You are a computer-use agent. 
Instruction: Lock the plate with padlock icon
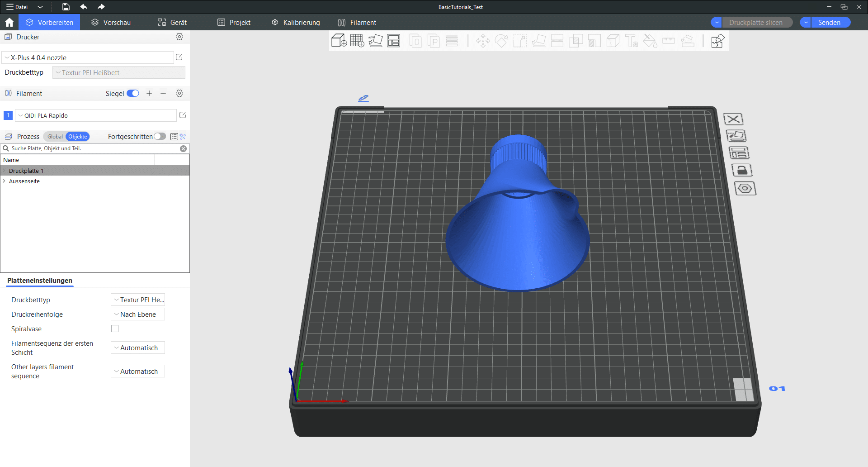[x=741, y=170]
